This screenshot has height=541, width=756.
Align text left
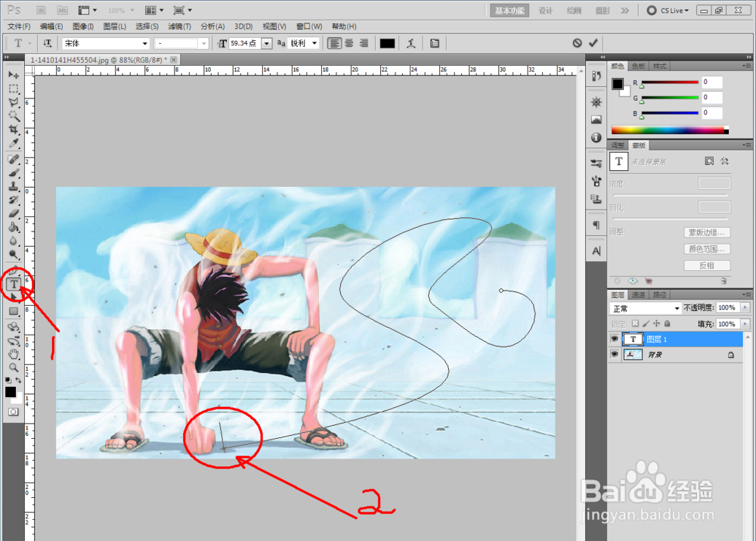[334, 43]
